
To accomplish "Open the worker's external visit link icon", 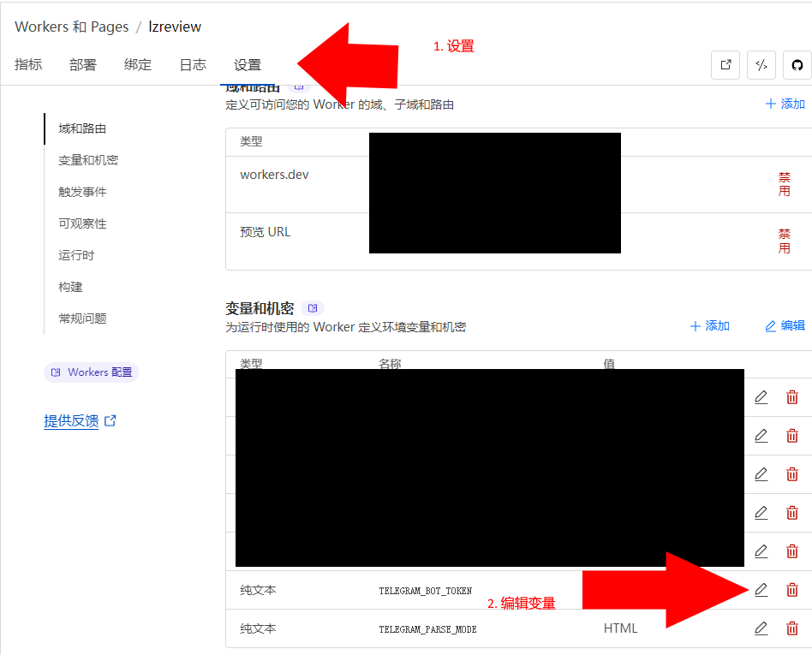I will point(725,65).
